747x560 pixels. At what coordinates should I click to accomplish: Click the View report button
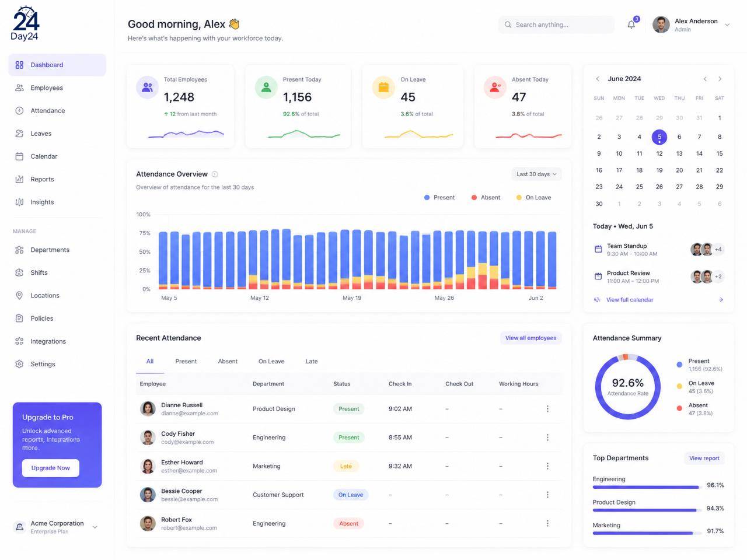(704, 459)
